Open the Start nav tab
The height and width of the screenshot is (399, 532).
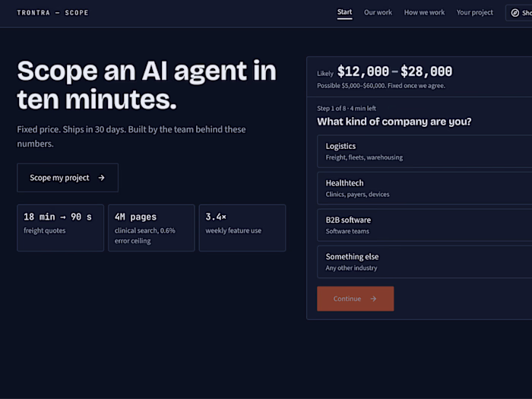[x=344, y=12]
